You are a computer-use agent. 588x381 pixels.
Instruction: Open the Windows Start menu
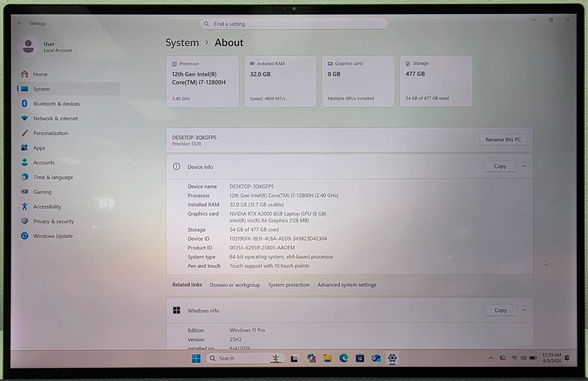pyautogui.click(x=196, y=358)
